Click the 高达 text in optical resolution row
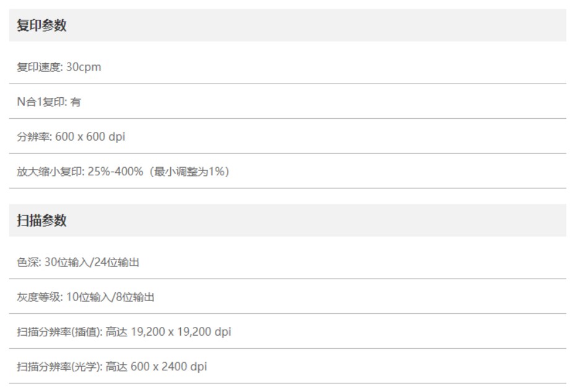 [x=116, y=367]
